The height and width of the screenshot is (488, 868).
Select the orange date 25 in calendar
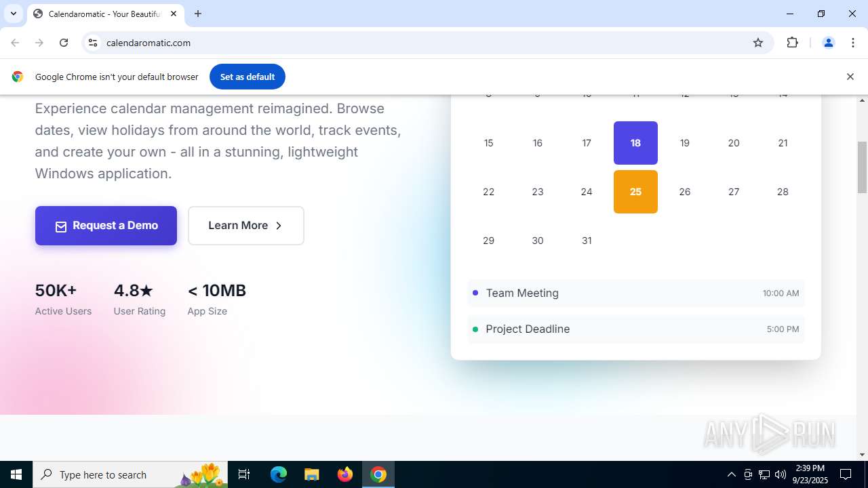635,192
